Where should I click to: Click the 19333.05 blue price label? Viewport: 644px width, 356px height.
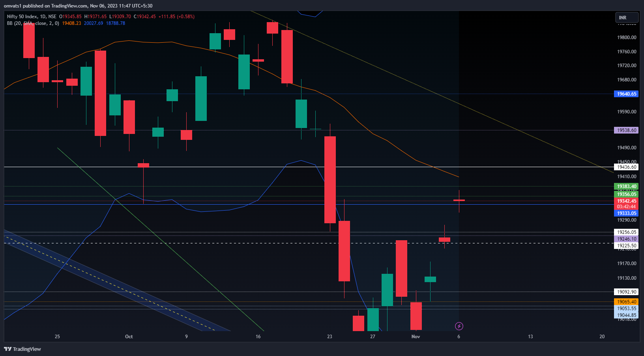(x=626, y=213)
